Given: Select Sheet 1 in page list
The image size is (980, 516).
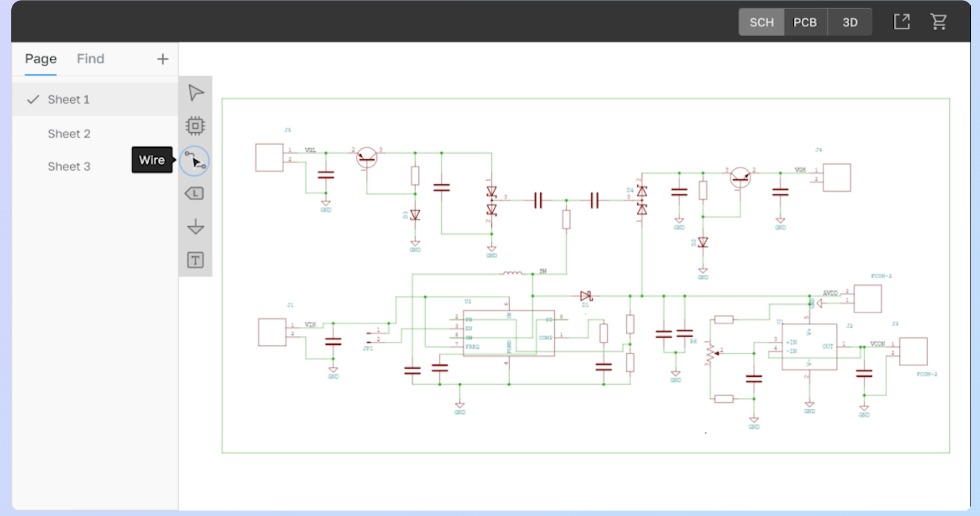Looking at the screenshot, I should point(95,99).
